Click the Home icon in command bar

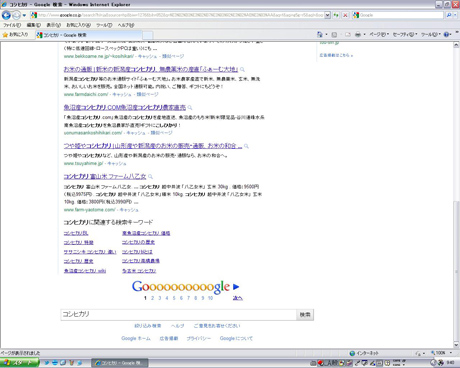pos(320,34)
